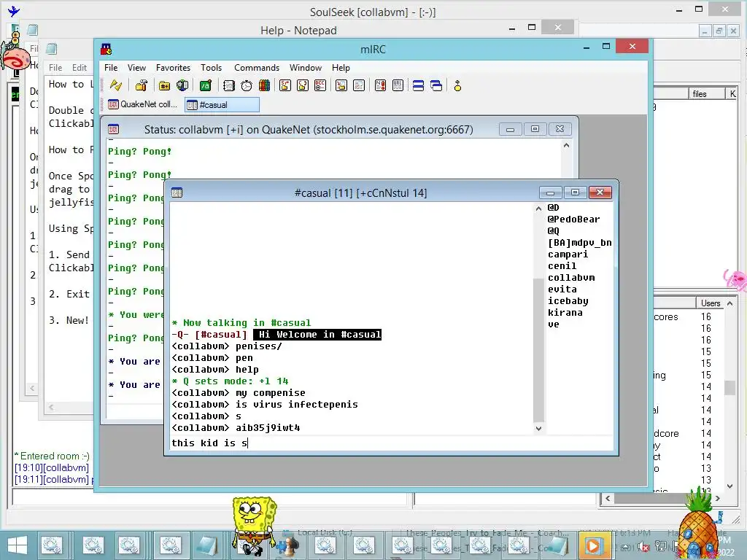Open mIRC Help menu
The height and width of the screenshot is (560, 747).
341,68
